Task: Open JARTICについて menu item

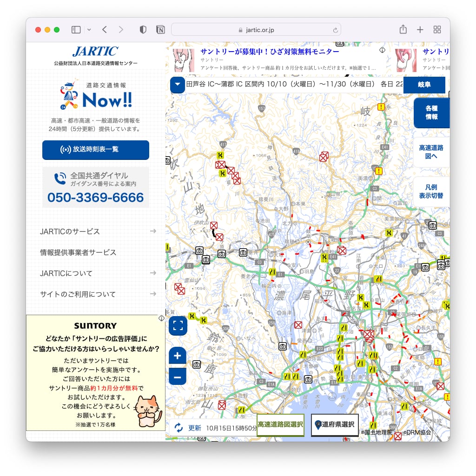Action: click(x=98, y=273)
